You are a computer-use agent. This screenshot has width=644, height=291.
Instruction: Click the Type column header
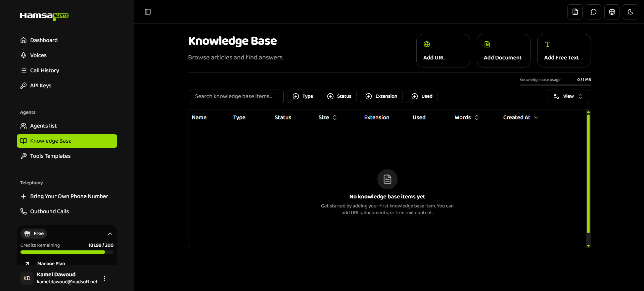(x=239, y=117)
